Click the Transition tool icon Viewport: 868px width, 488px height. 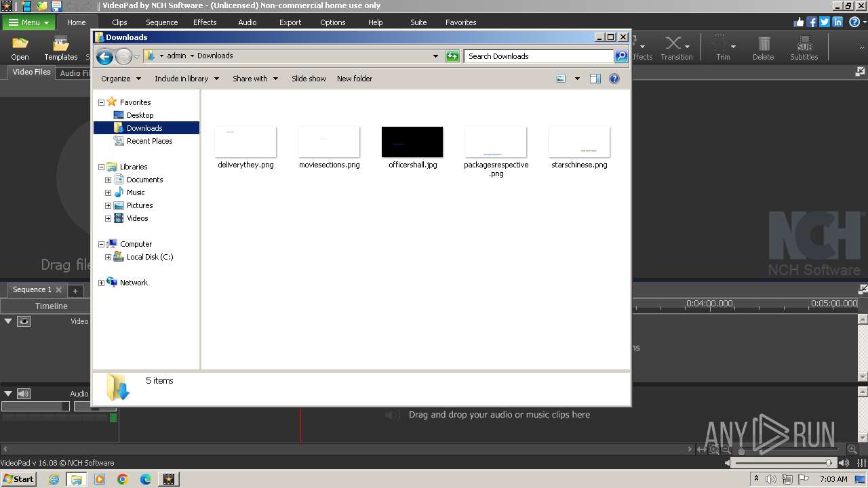point(673,44)
